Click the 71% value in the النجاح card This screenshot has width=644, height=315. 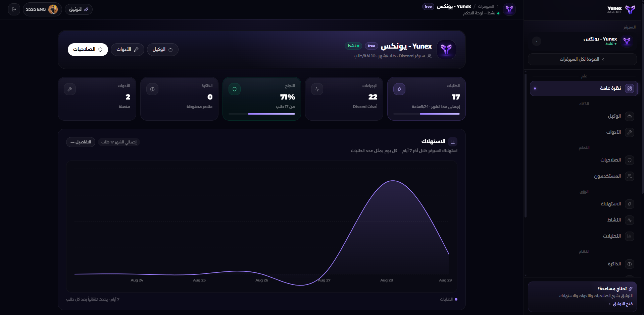pos(288,97)
